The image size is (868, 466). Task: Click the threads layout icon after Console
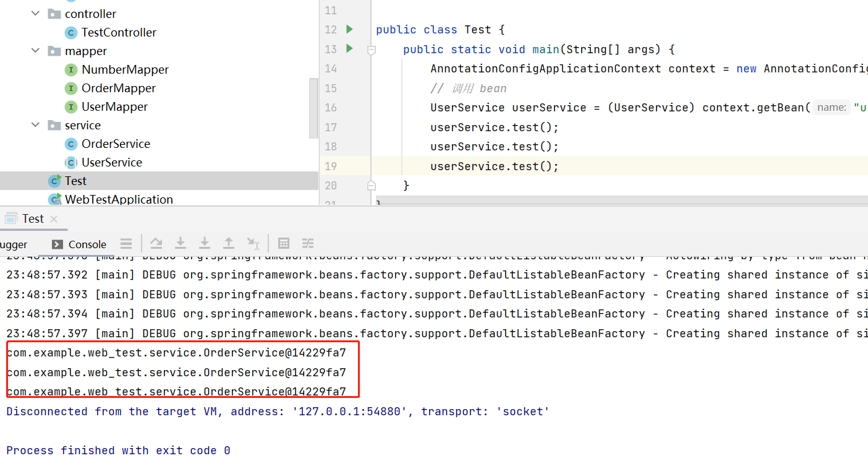pyautogui.click(x=126, y=243)
